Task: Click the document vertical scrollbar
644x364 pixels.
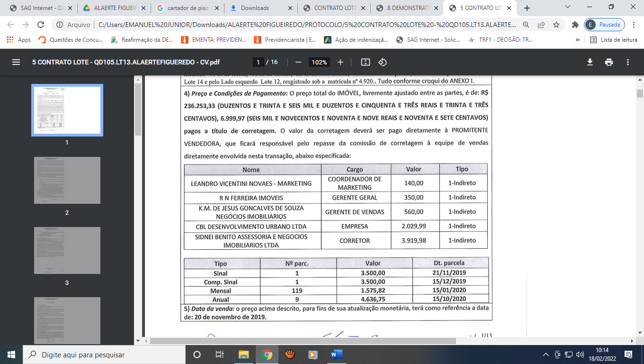Action: point(640,93)
